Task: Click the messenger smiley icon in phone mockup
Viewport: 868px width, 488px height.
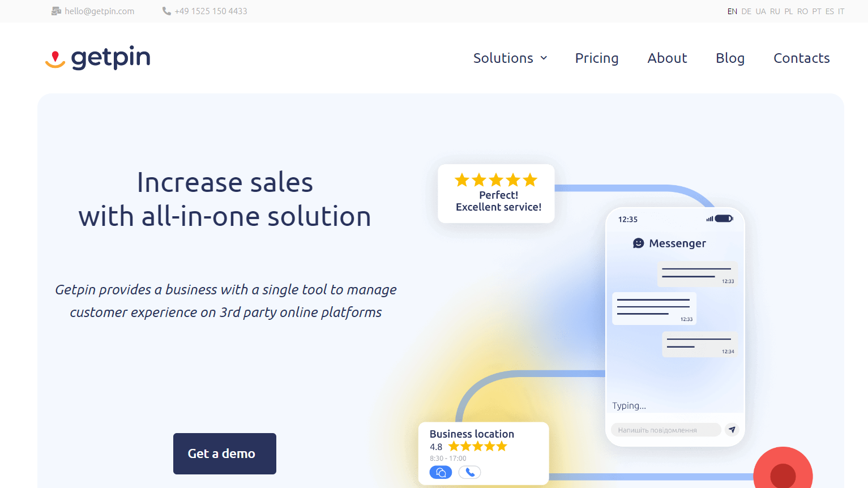Action: click(638, 243)
